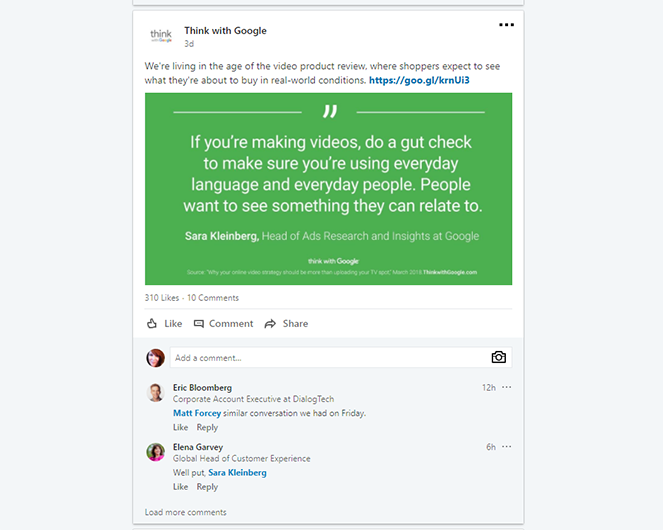
Task: Open Eric Bloomberg's profile picture
Action: (x=156, y=393)
